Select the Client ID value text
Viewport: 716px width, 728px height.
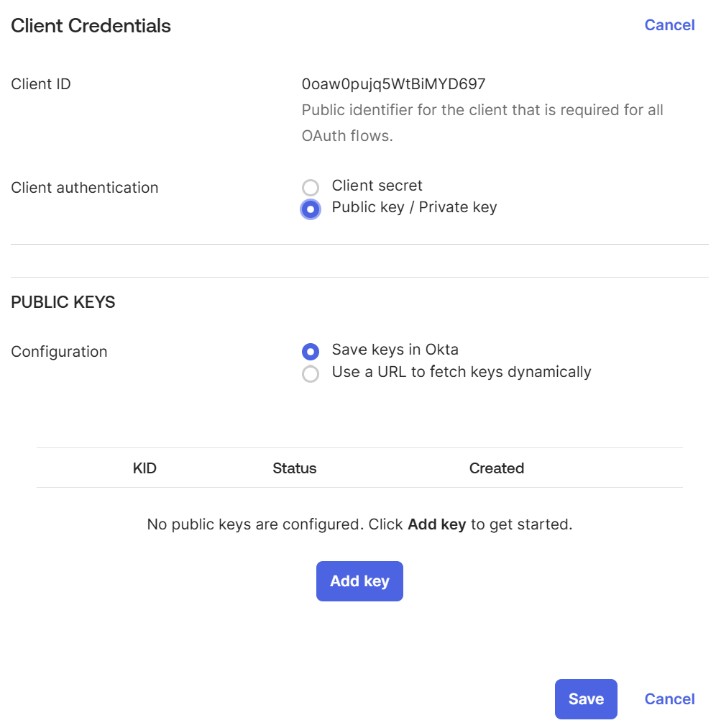click(394, 83)
